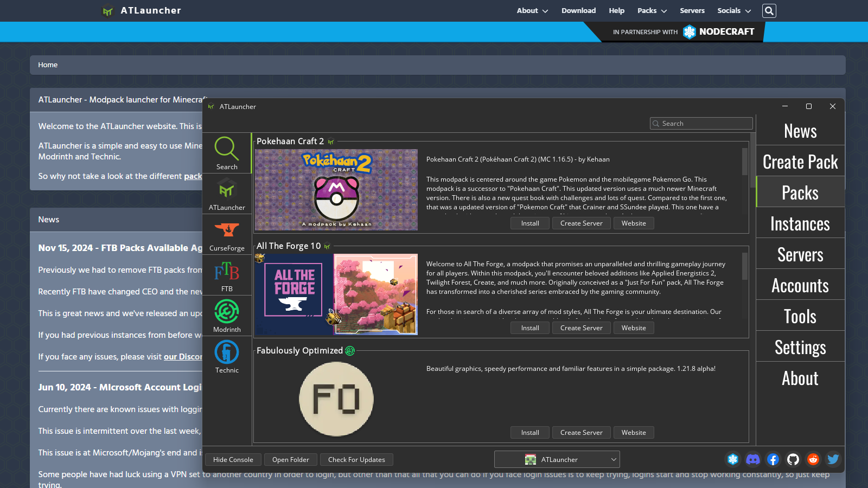Create Server for Pokehaan Craft 2
The width and height of the screenshot is (868, 488).
click(x=581, y=223)
